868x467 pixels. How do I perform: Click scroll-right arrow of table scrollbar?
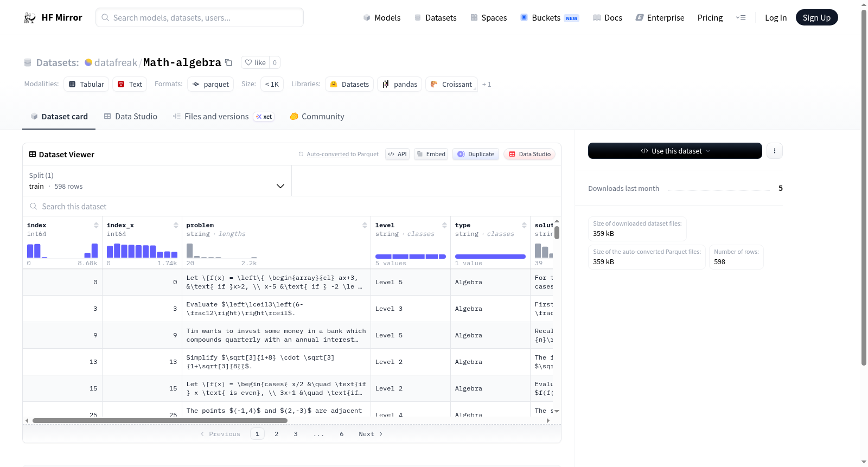coord(548,420)
